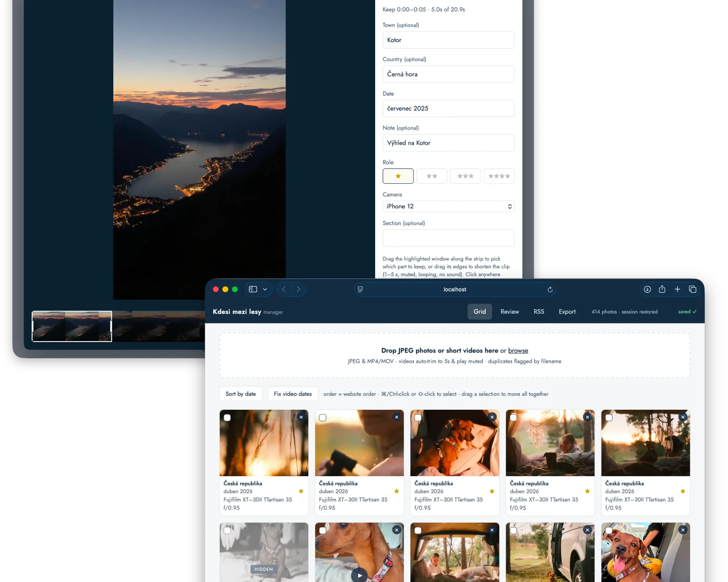This screenshot has width=728, height=582.
Task: Remove the white van photo
Action: pyautogui.click(x=587, y=530)
